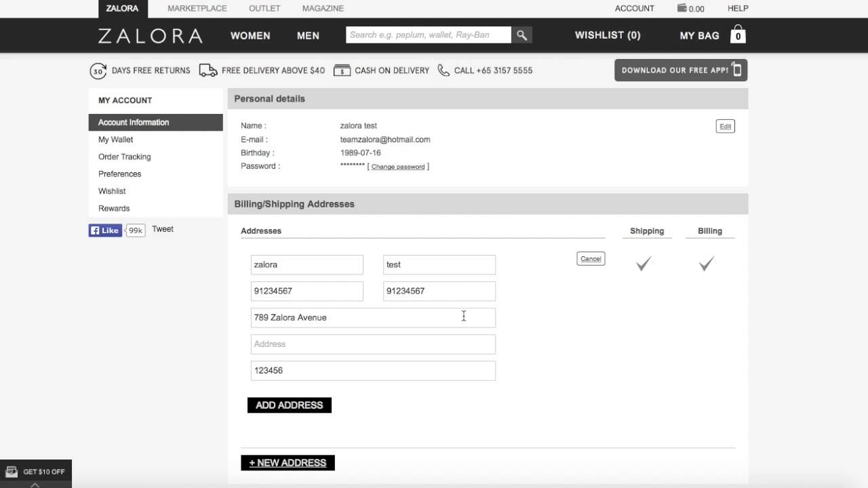Switch to the Outlet tab
This screenshot has height=488, width=868.
pos(264,8)
